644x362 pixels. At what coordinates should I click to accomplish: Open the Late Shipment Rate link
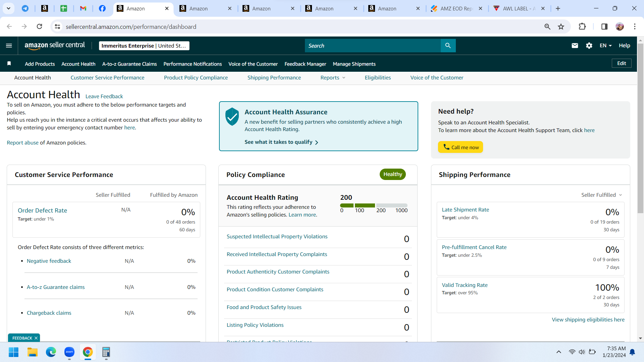(465, 210)
